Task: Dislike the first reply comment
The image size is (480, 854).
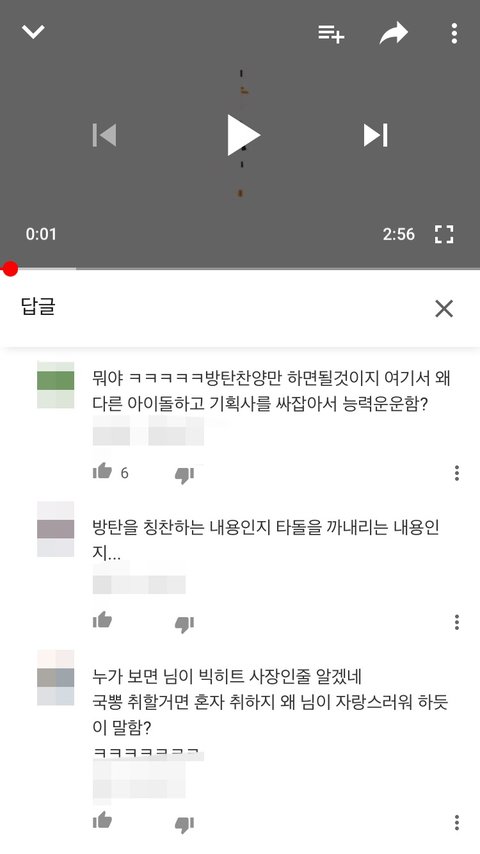Action: [x=184, y=475]
